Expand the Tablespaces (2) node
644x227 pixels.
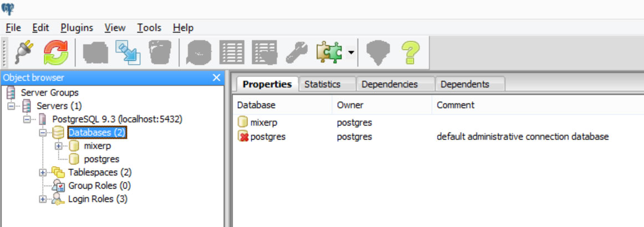tap(43, 172)
